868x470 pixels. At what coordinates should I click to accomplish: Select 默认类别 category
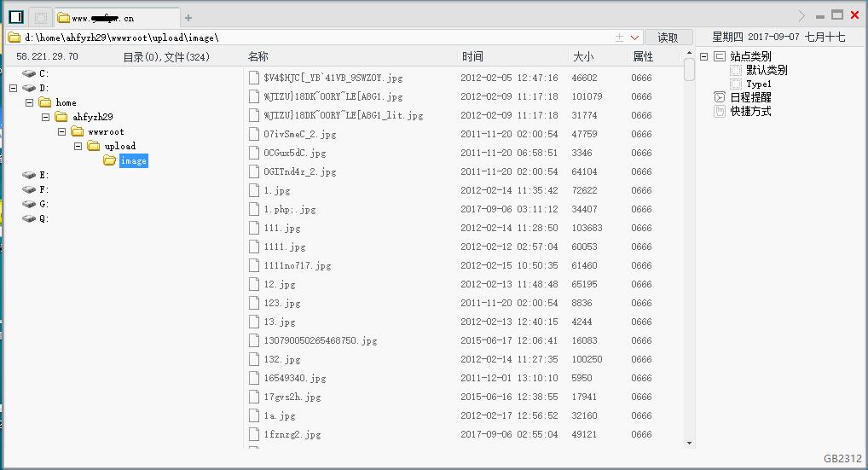(x=767, y=70)
